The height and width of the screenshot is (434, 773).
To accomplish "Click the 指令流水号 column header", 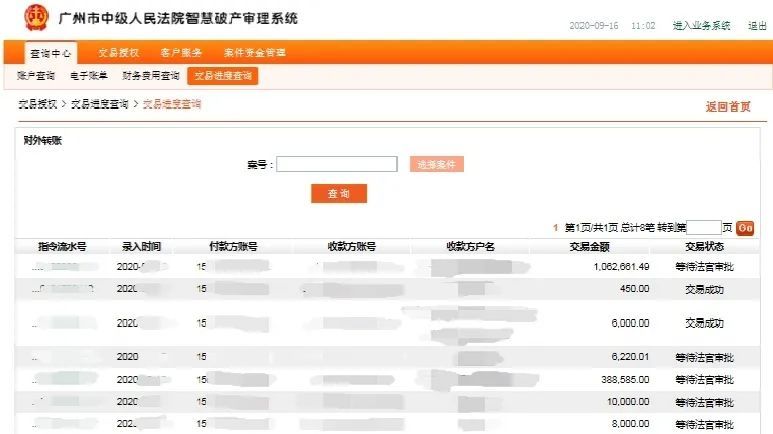I will click(62, 246).
